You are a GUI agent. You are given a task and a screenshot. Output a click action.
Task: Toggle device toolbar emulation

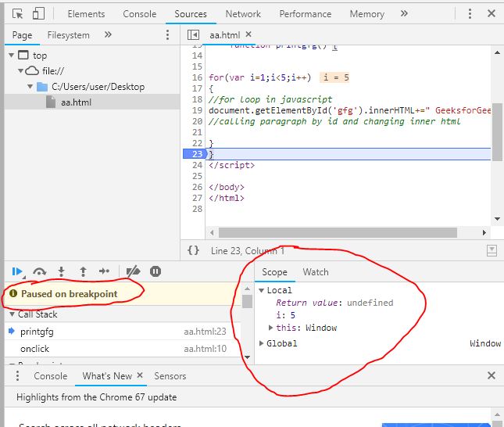click(38, 14)
